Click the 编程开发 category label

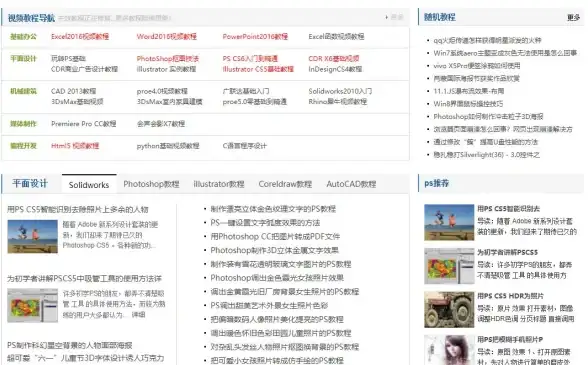pos(23,146)
